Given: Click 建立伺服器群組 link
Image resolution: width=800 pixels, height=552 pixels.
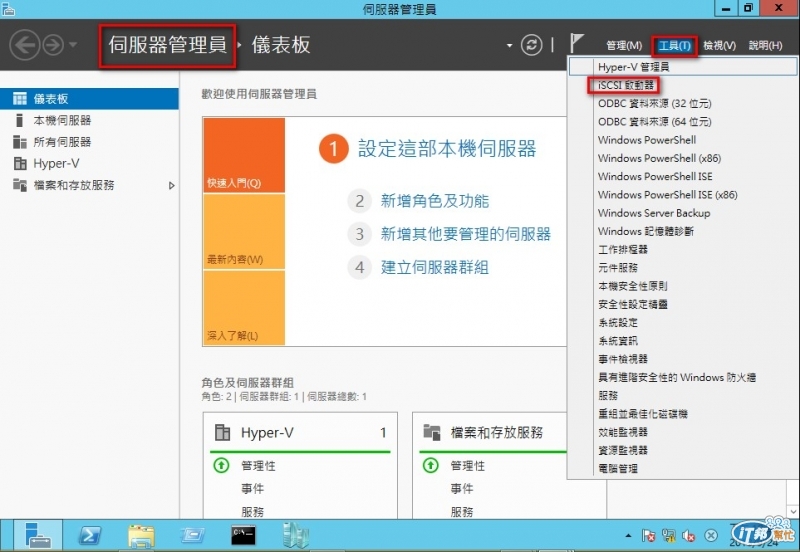Looking at the screenshot, I should pyautogui.click(x=435, y=267).
